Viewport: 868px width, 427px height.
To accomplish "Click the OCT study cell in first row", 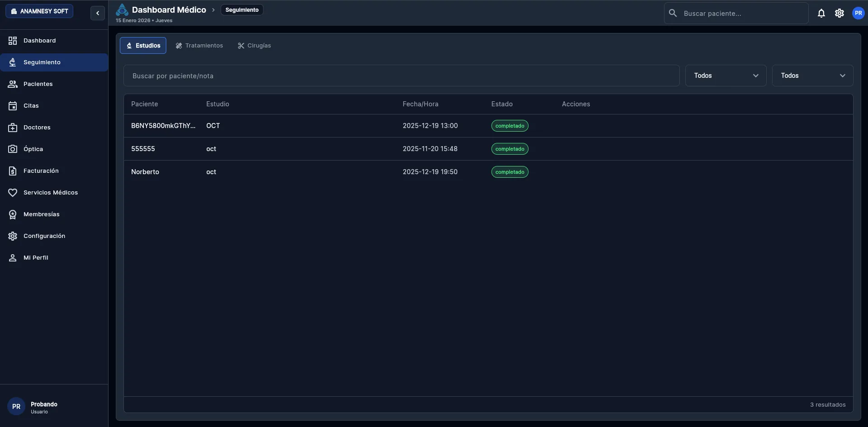I will coord(213,126).
